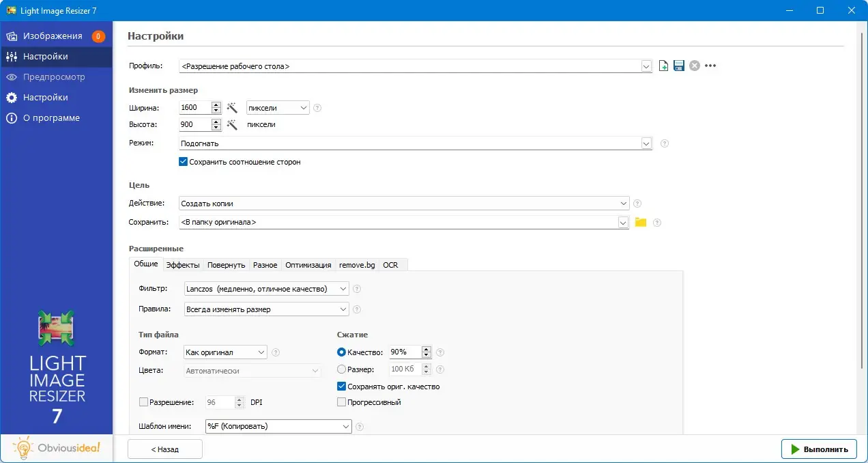Click the save profile floppy icon

point(679,66)
